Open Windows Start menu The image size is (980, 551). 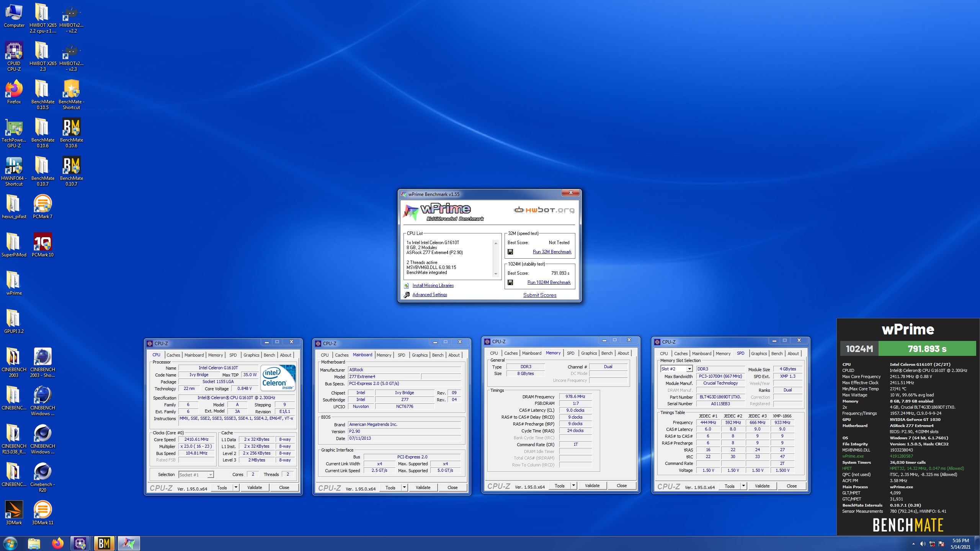tap(10, 543)
